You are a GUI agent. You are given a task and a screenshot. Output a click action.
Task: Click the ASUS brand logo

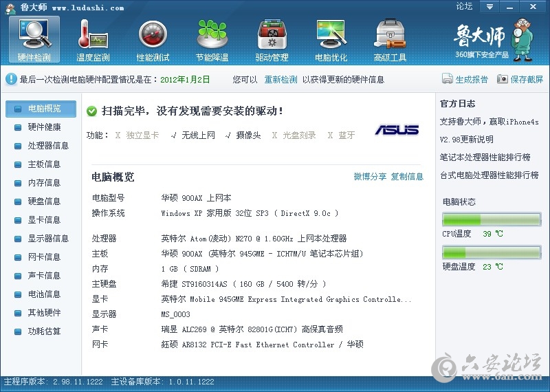(x=397, y=130)
